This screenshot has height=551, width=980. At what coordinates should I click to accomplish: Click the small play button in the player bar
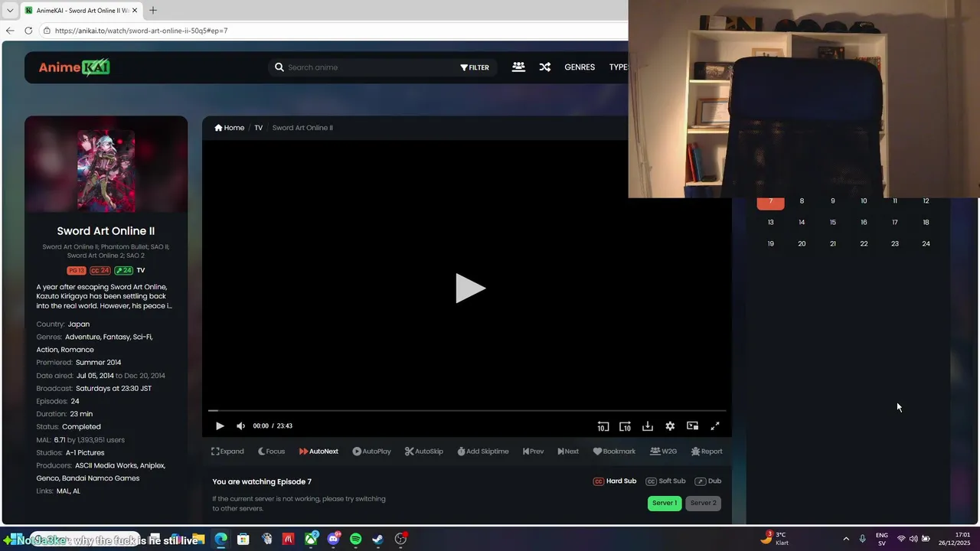pos(220,426)
